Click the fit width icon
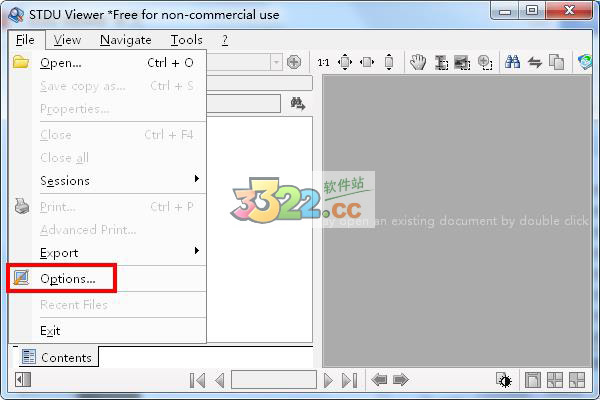Image resolution: width=600 pixels, height=400 pixels. pos(367,62)
